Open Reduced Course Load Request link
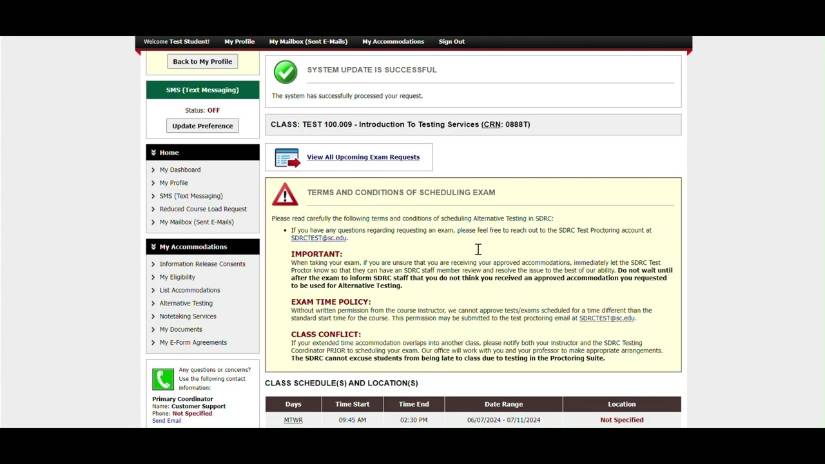This screenshot has width=825, height=464. click(x=203, y=209)
